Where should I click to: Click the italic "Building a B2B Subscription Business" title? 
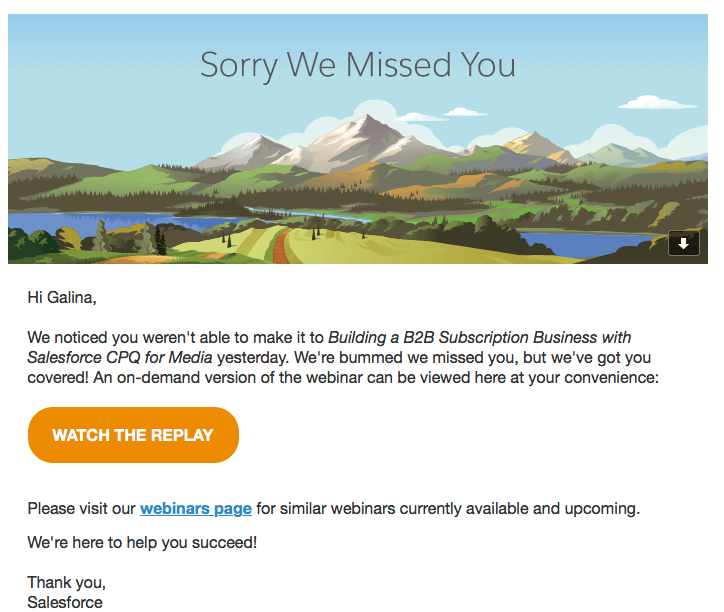[480, 337]
